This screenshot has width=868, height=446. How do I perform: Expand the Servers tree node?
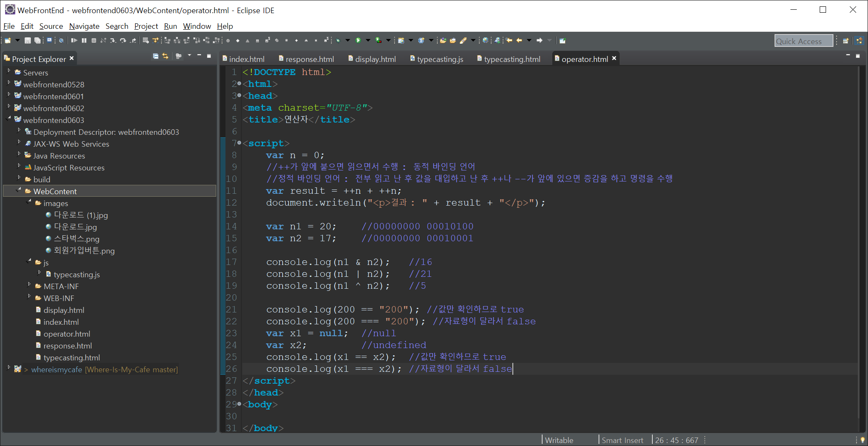9,71
